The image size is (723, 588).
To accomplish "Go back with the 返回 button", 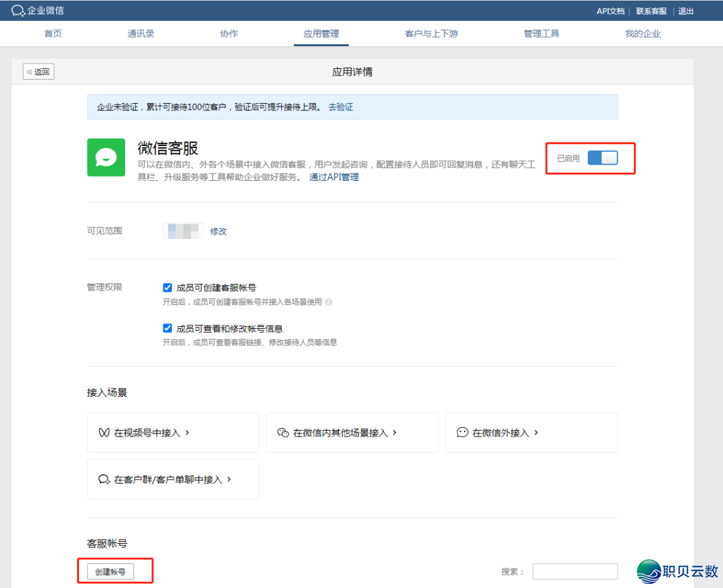I will pos(38,72).
